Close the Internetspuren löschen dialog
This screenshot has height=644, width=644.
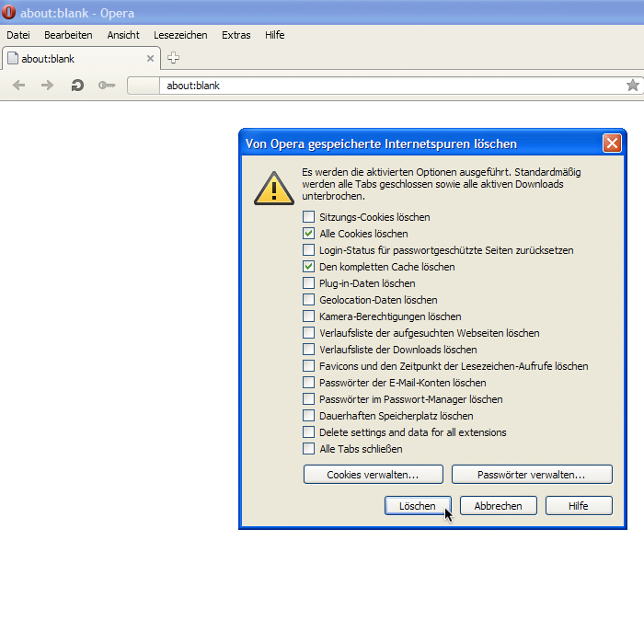612,144
